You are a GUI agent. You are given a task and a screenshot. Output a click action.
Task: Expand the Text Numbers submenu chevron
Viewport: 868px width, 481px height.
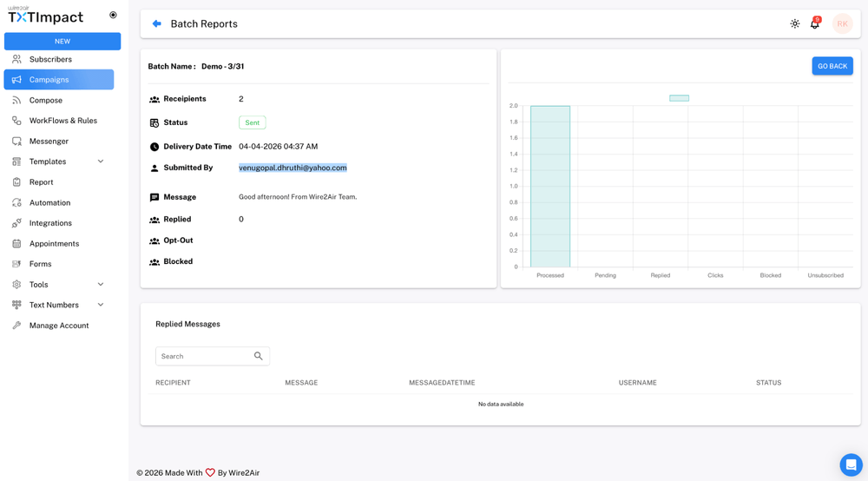tap(101, 306)
